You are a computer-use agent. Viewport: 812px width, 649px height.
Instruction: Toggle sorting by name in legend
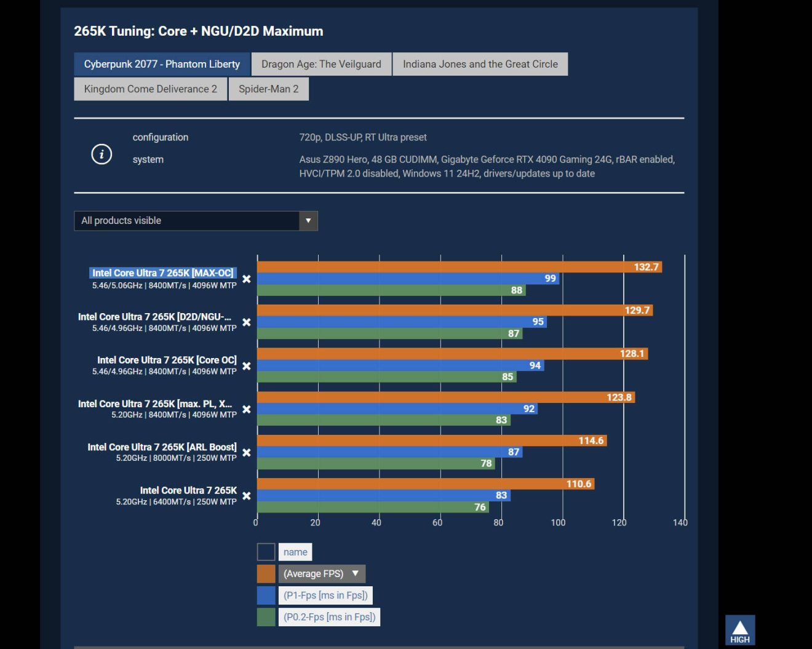click(x=295, y=552)
